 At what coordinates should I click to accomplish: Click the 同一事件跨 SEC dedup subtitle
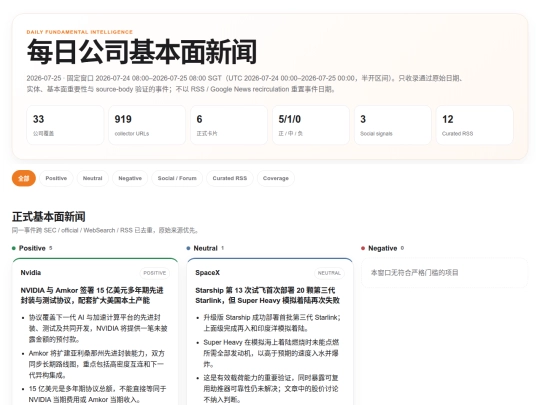[106, 230]
